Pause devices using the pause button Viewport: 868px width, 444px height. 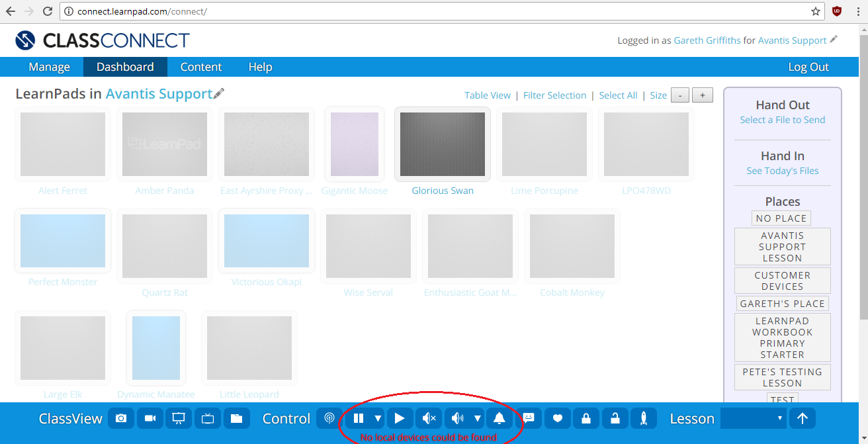358,418
